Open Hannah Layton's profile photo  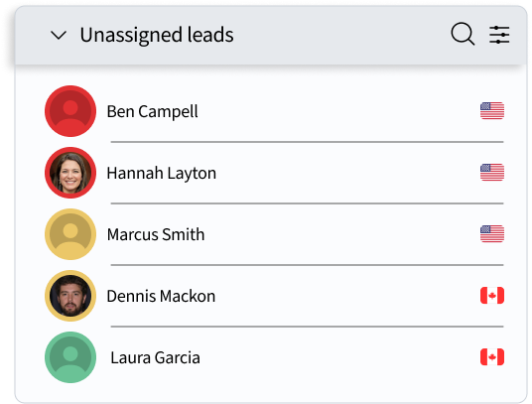click(x=70, y=173)
